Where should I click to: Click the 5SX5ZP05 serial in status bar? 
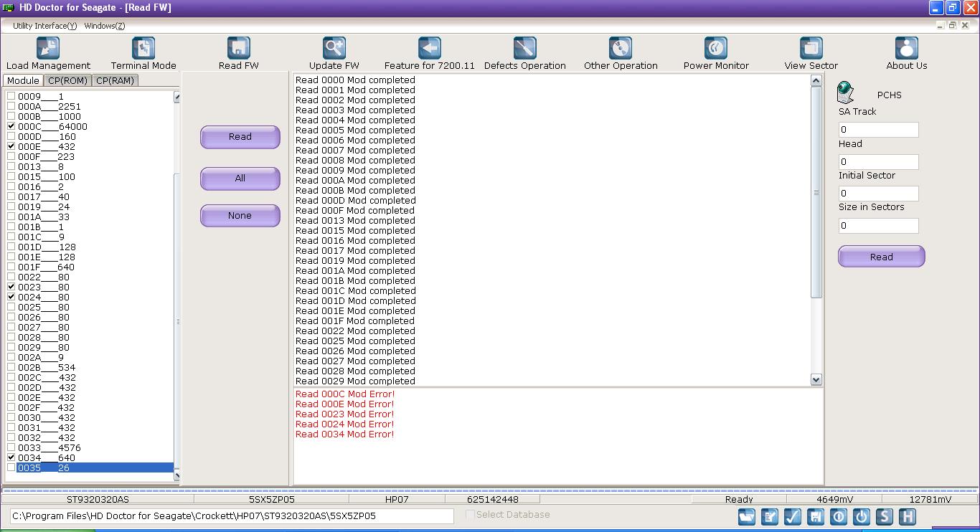point(272,499)
